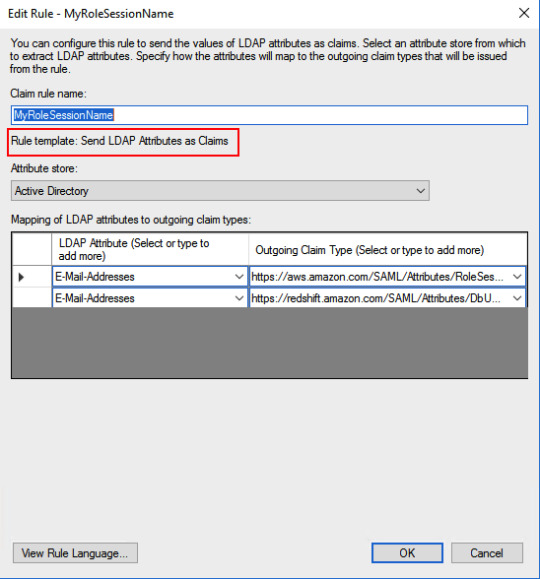Click the LDAP Attribute column header
This screenshot has width=540, height=579.
tap(150, 249)
